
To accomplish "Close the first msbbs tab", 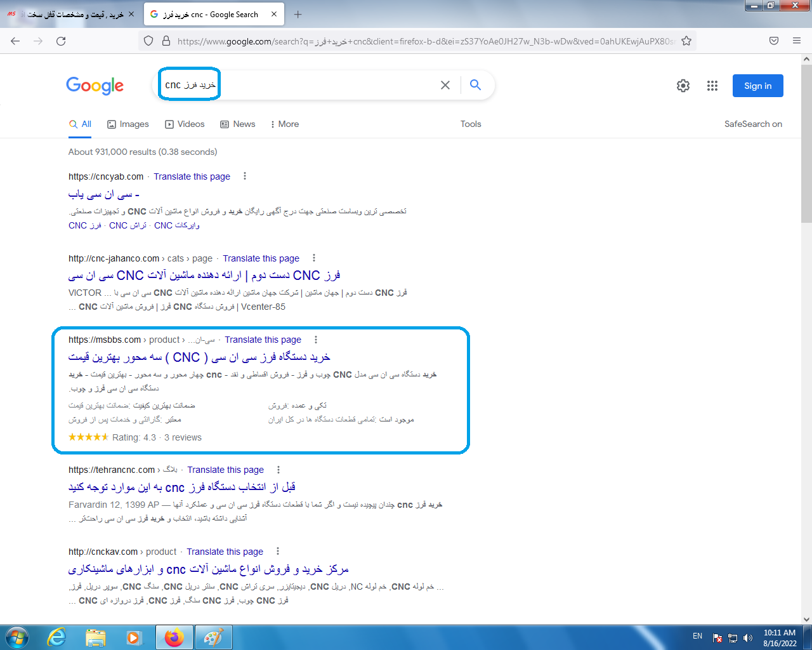I will [131, 14].
